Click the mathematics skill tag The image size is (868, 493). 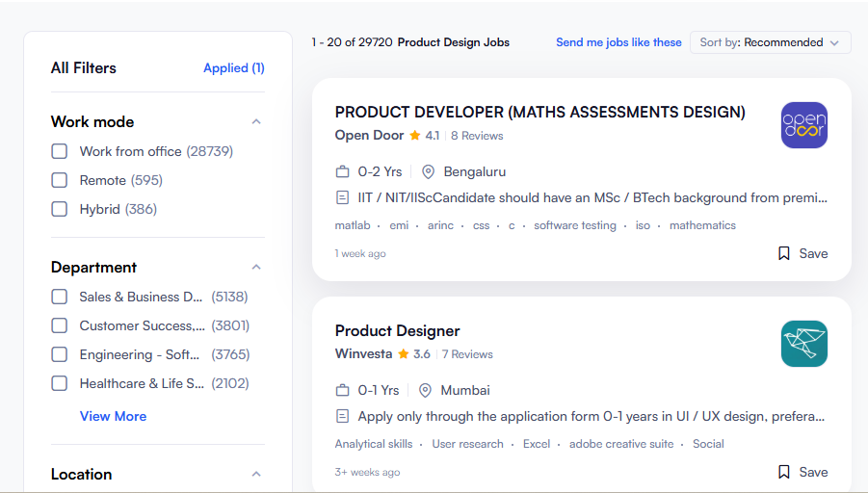[x=702, y=225]
